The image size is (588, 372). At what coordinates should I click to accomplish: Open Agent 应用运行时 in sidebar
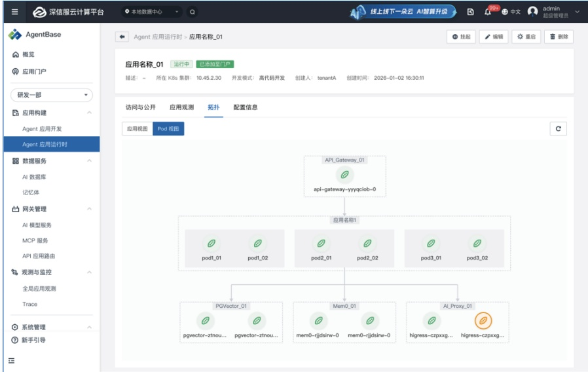(x=52, y=144)
